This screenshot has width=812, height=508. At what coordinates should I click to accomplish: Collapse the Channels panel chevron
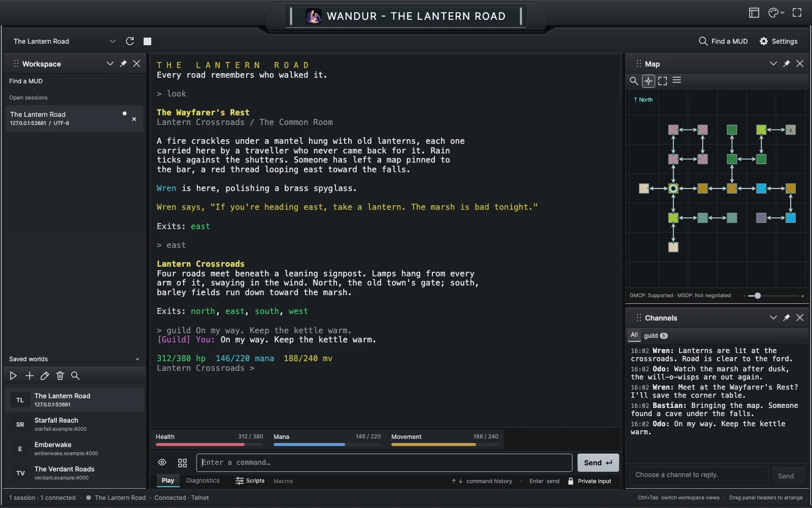tap(773, 317)
